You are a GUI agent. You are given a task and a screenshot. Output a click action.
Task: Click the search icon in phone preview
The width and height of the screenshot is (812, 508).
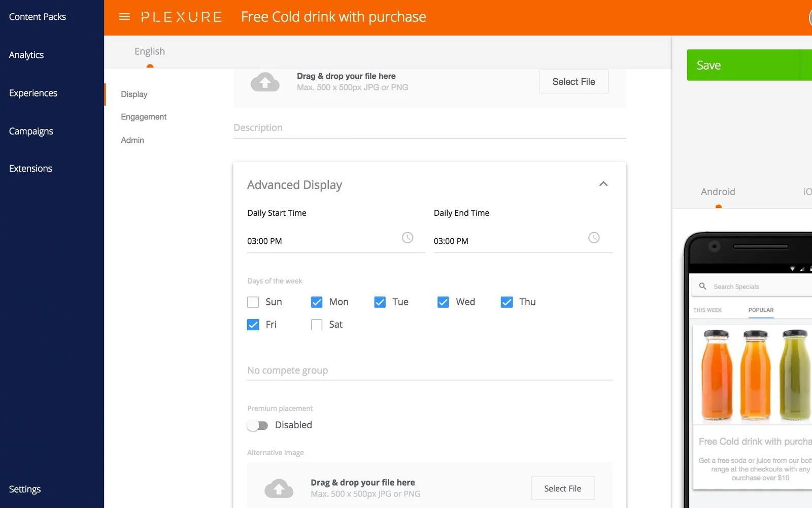tap(703, 286)
